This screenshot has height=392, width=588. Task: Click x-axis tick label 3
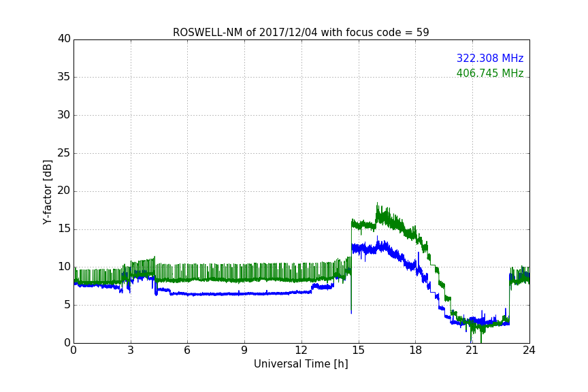(x=131, y=350)
